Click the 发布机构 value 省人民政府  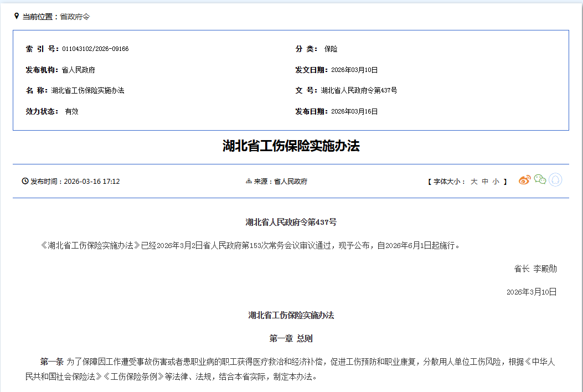coord(79,70)
